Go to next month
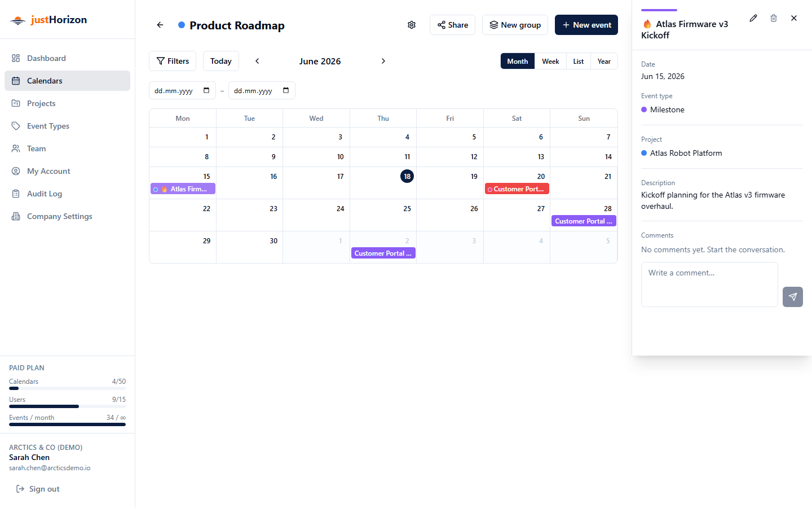 (383, 61)
